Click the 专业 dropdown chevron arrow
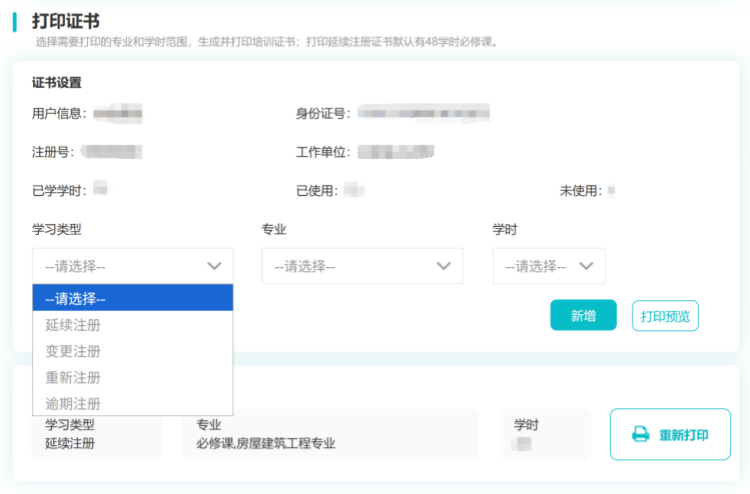 coord(444,266)
